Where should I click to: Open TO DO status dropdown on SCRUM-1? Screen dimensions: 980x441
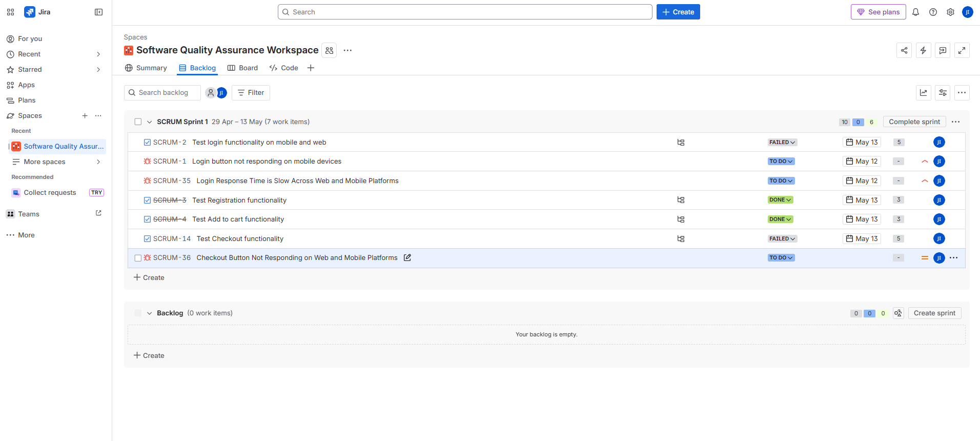[781, 162]
